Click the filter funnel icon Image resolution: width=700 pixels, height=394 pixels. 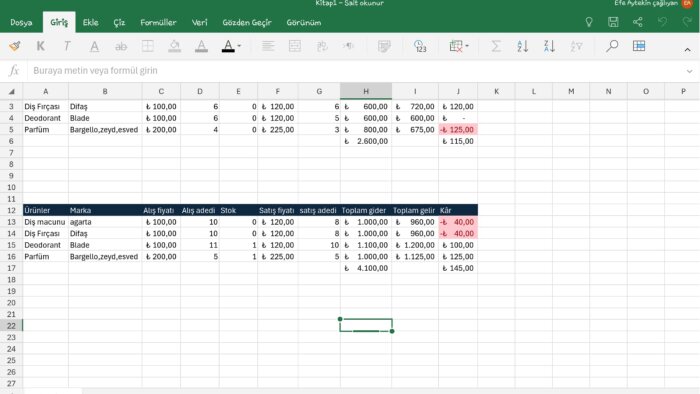point(576,46)
